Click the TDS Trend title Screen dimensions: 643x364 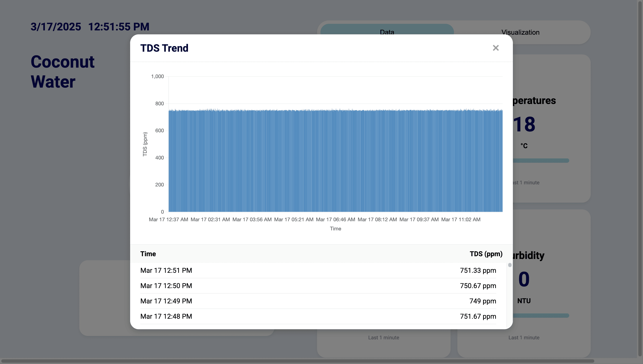(x=164, y=48)
